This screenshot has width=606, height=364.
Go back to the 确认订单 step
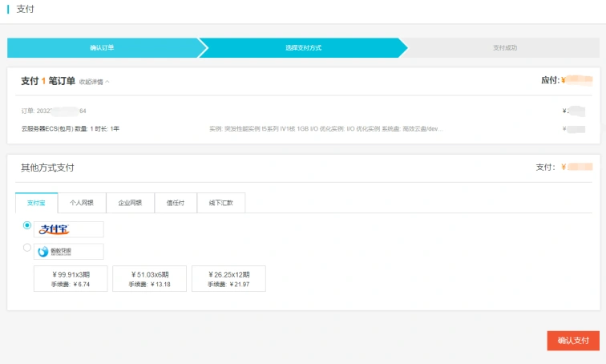click(x=102, y=48)
